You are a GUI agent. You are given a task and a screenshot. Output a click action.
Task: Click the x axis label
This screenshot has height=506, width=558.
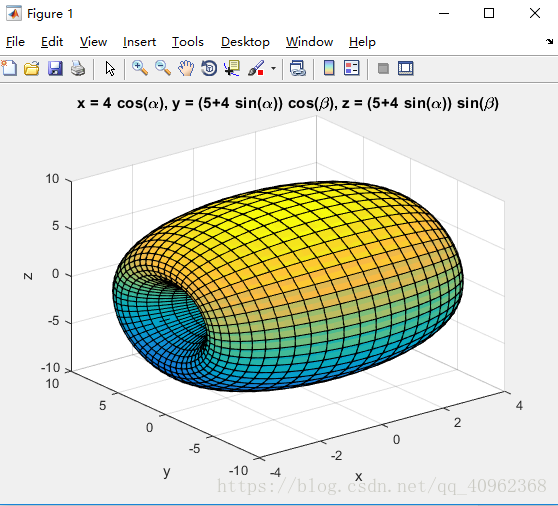358,476
